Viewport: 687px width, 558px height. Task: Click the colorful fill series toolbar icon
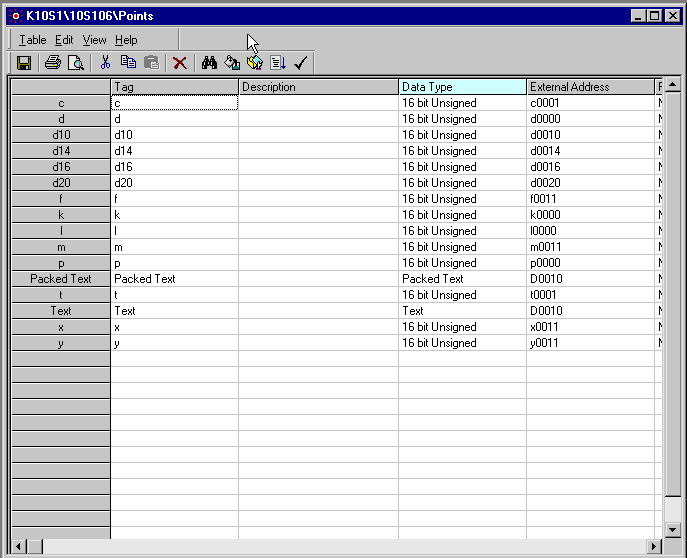(x=255, y=63)
